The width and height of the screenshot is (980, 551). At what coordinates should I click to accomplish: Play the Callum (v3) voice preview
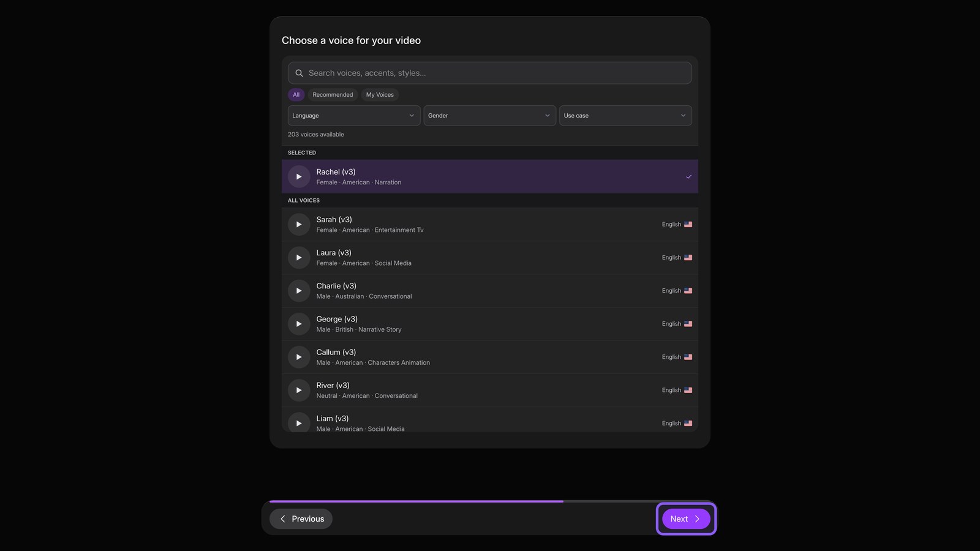[x=299, y=357]
